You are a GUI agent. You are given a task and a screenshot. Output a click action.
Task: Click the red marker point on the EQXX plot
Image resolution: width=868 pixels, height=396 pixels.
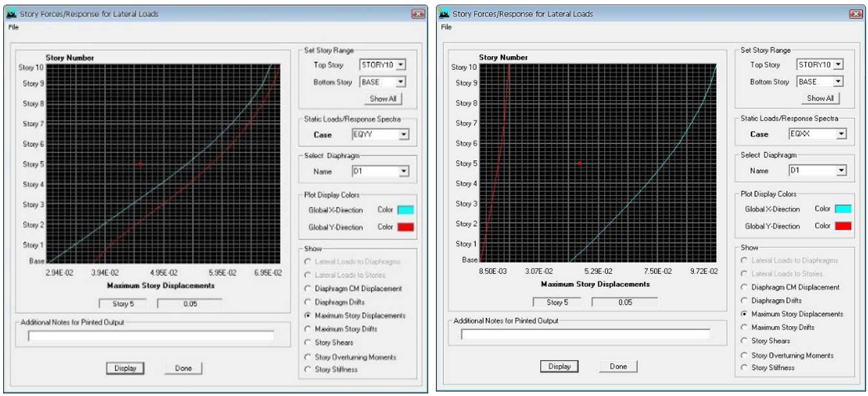(580, 163)
